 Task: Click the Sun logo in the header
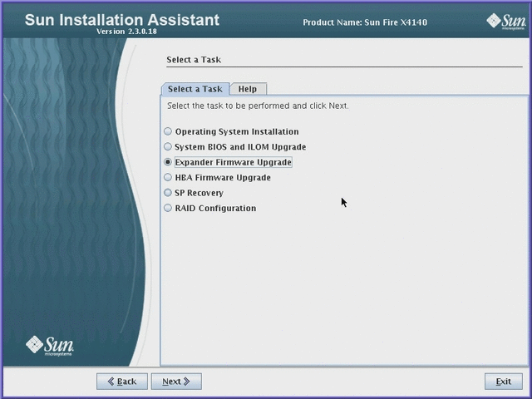506,22
